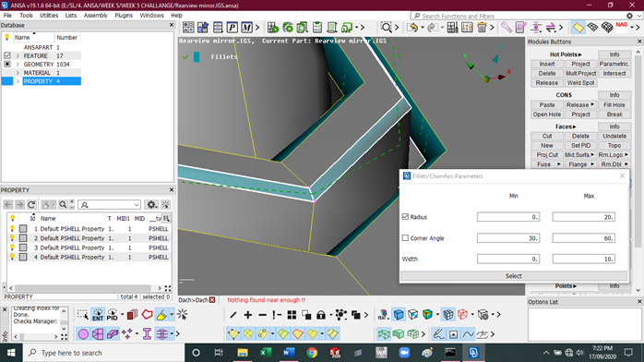Open the Property panel filter dropdown
The width and height of the screenshot is (644, 362).
tap(137, 205)
